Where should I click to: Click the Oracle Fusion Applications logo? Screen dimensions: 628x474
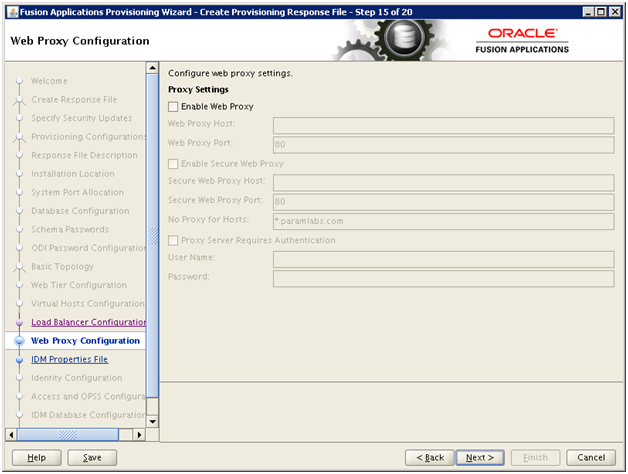click(x=522, y=40)
